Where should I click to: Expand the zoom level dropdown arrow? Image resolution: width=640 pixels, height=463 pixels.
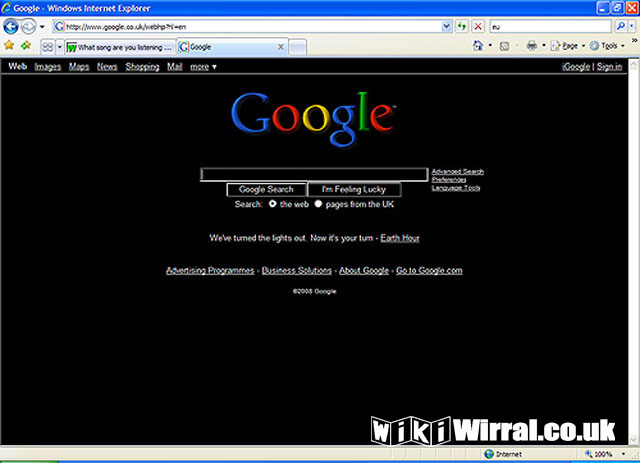pos(623,454)
